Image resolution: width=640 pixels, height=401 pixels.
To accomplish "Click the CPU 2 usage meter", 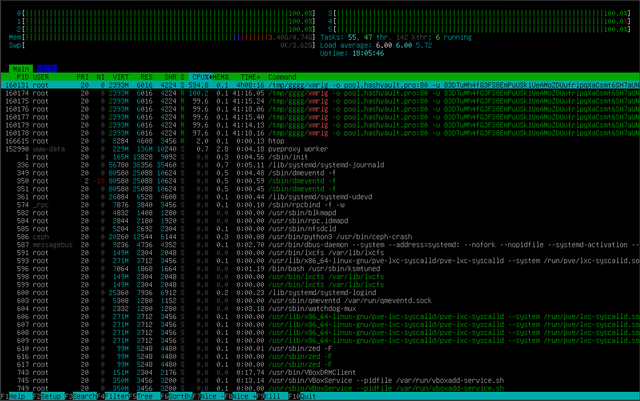I will tap(166, 29).
